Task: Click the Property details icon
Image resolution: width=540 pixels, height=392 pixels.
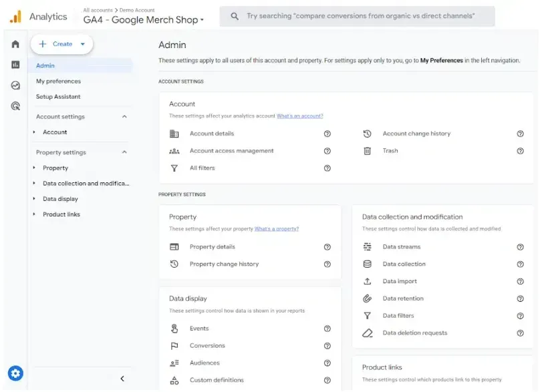Action: 174,247
